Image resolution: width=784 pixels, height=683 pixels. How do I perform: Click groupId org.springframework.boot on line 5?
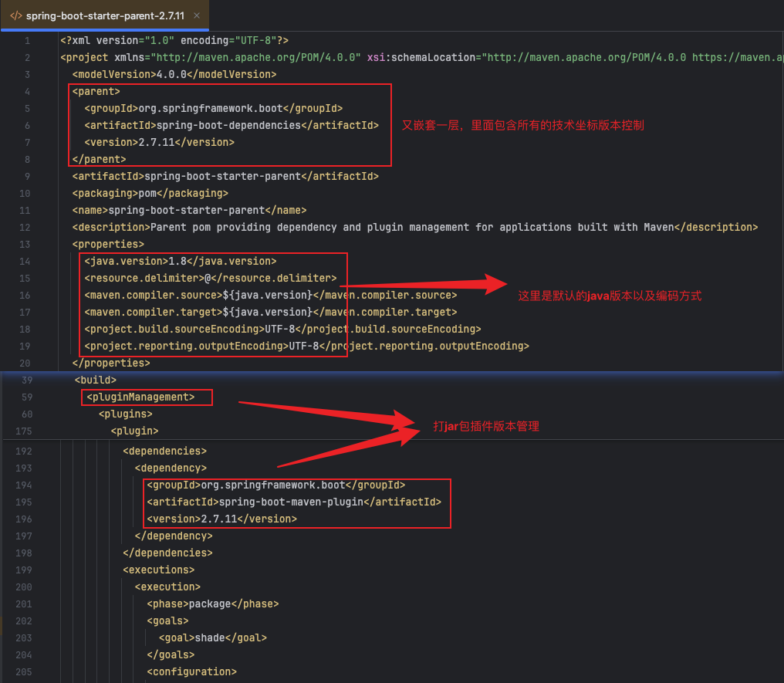point(214,109)
